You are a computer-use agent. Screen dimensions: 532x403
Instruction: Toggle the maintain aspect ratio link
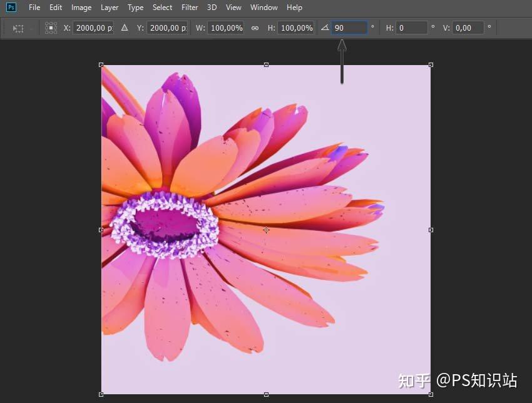[255, 28]
